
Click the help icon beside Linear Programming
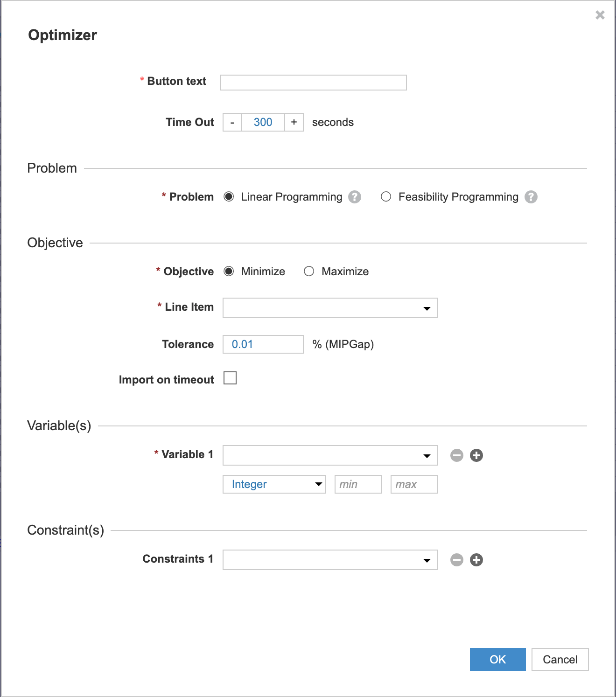pos(355,197)
